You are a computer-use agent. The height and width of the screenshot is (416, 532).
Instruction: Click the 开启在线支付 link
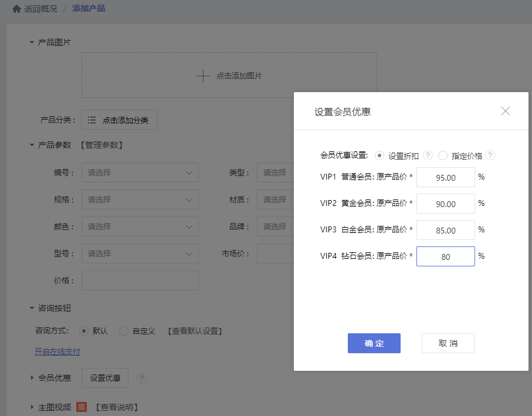[x=57, y=352]
